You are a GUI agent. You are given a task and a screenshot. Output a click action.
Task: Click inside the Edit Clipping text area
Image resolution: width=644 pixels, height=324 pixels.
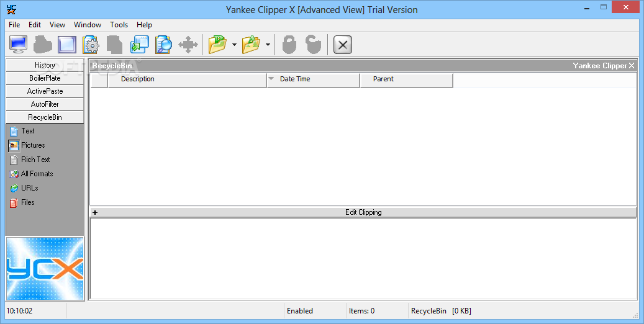click(x=363, y=259)
